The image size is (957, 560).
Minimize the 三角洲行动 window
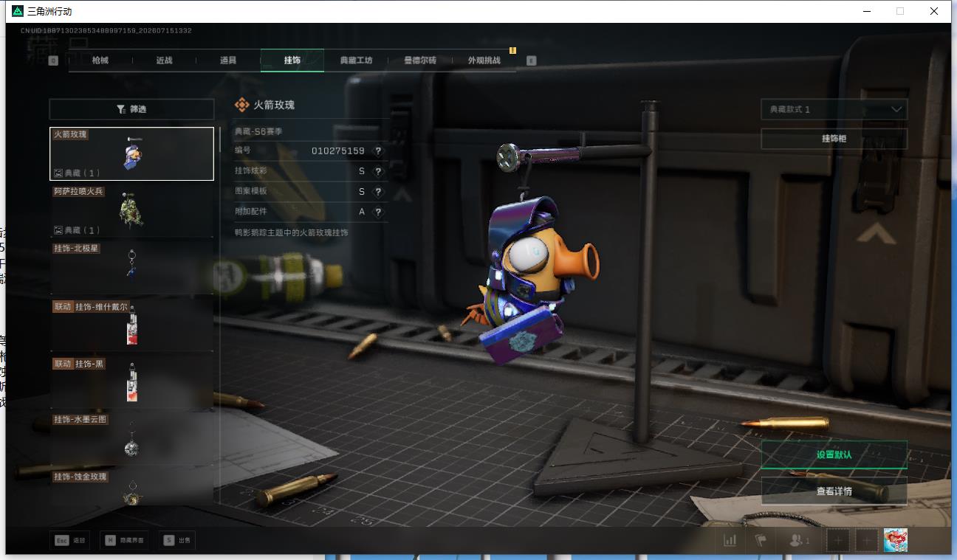pyautogui.click(x=866, y=11)
